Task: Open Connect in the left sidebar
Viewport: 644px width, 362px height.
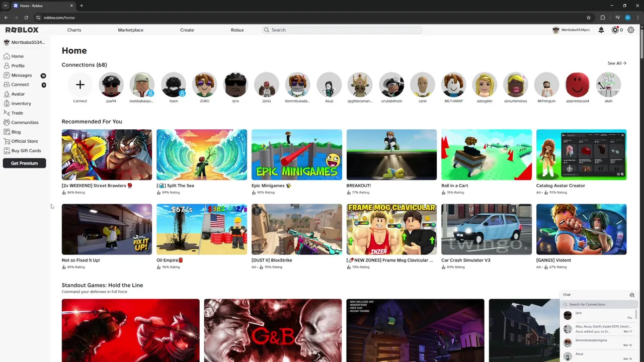Action: [x=20, y=84]
